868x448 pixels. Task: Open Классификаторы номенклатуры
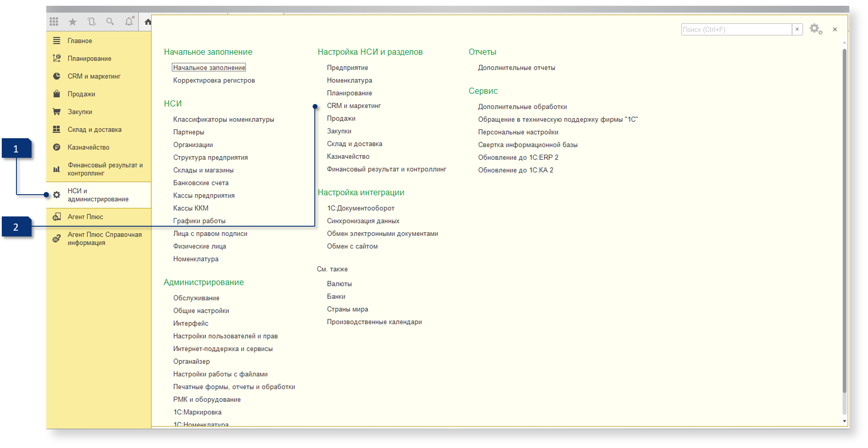click(224, 119)
